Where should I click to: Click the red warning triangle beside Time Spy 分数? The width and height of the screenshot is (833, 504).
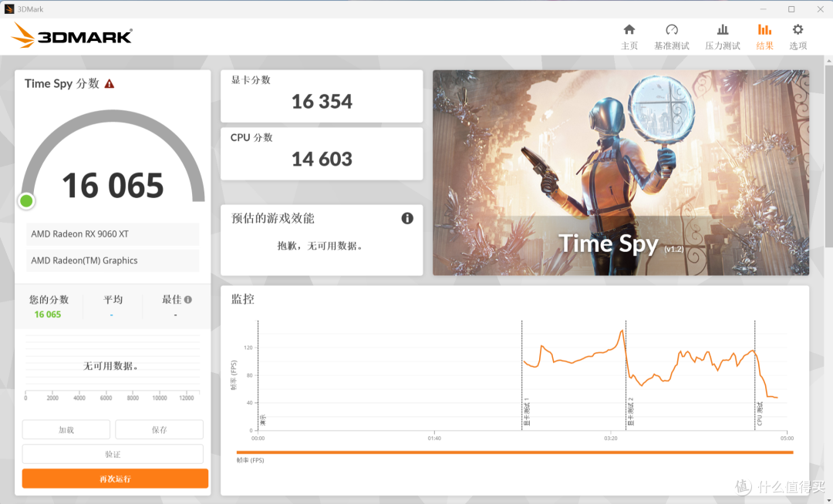[x=110, y=84]
